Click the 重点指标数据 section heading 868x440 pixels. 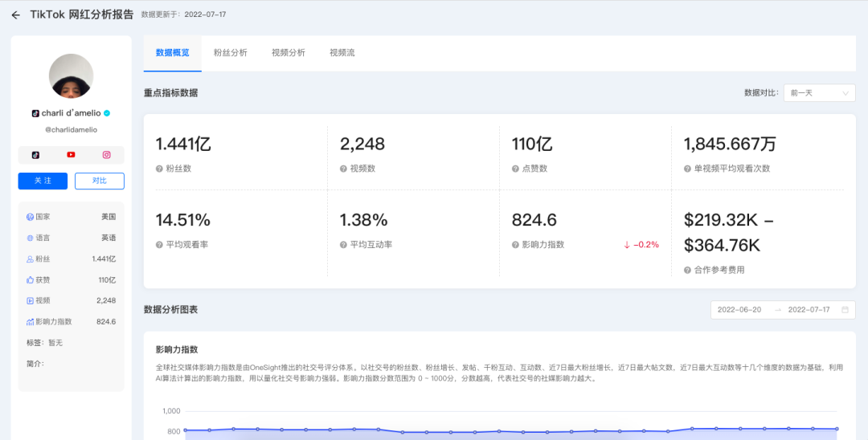pyautogui.click(x=170, y=93)
